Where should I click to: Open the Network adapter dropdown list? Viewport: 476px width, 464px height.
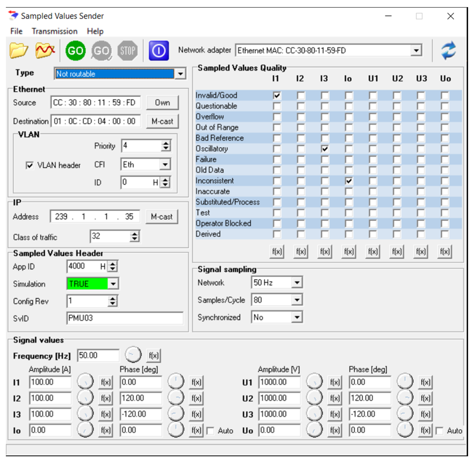point(416,51)
